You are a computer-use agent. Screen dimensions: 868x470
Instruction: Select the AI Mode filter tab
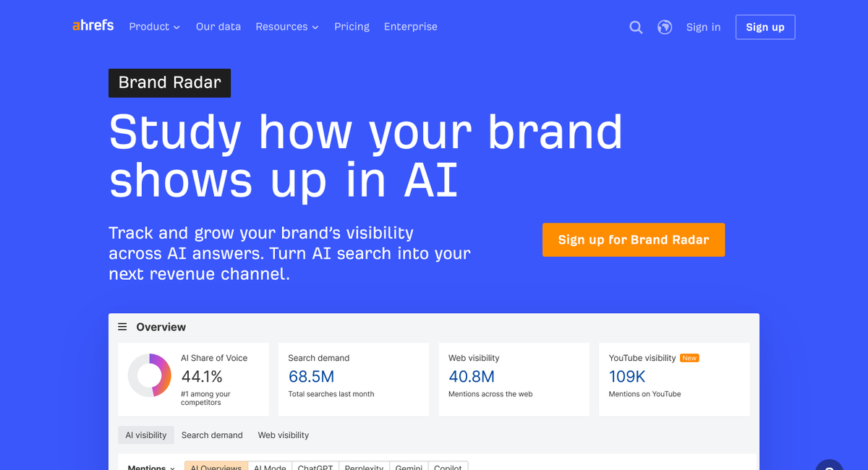(x=270, y=466)
